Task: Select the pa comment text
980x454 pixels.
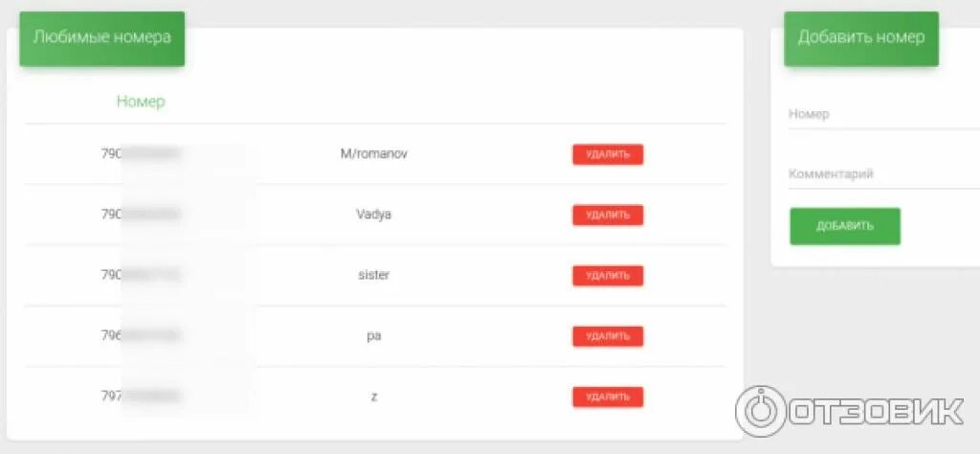Action: pos(374,336)
